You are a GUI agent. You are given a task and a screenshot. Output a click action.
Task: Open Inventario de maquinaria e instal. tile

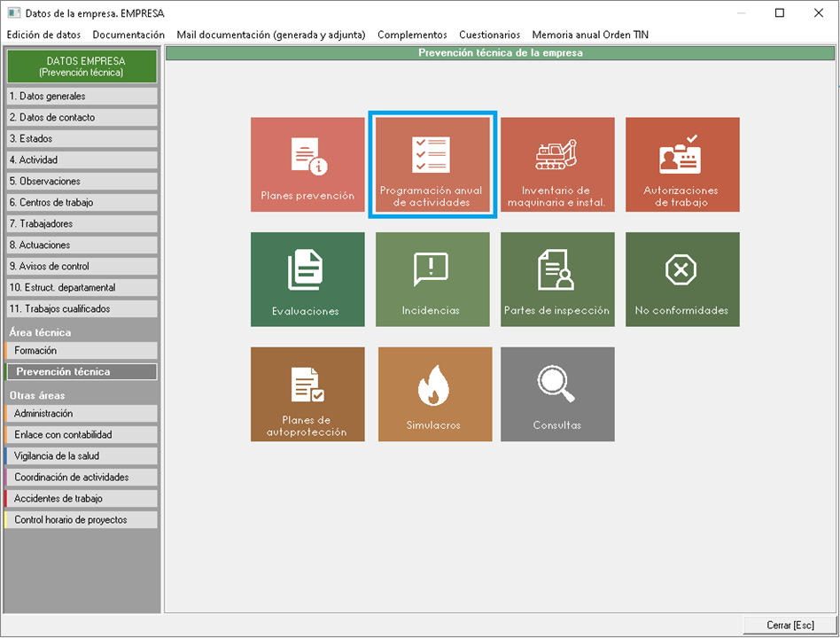[557, 165]
